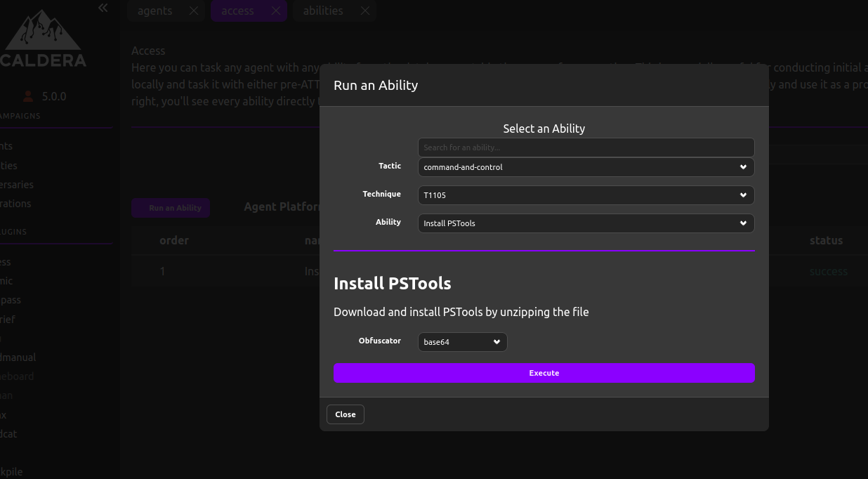The image size is (868, 479).
Task: Open the Obfuscator dropdown showing base64
Action: [x=462, y=342]
